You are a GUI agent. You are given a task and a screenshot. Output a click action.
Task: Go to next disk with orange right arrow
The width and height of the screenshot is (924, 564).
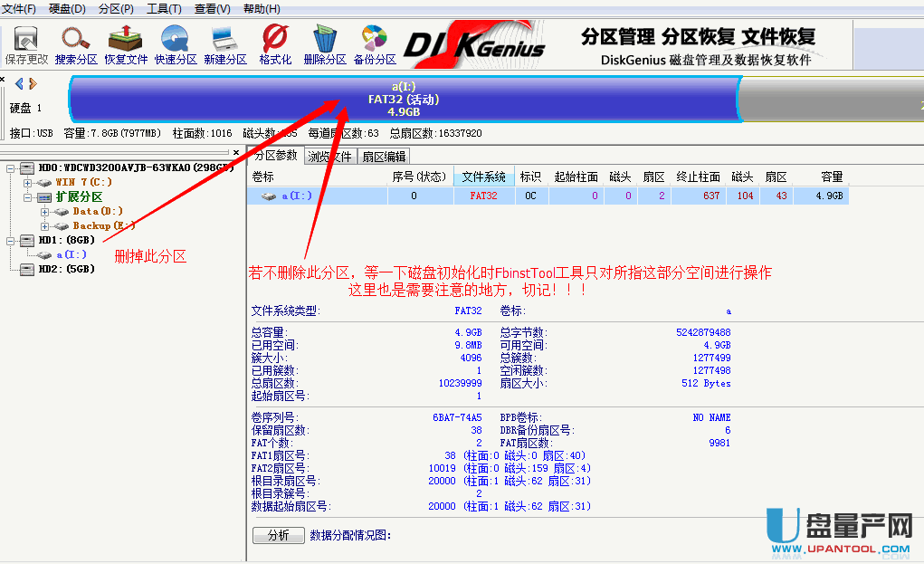click(33, 83)
